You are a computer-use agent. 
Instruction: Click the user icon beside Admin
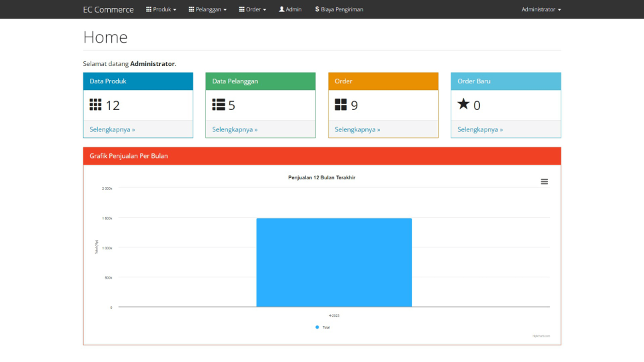click(282, 9)
